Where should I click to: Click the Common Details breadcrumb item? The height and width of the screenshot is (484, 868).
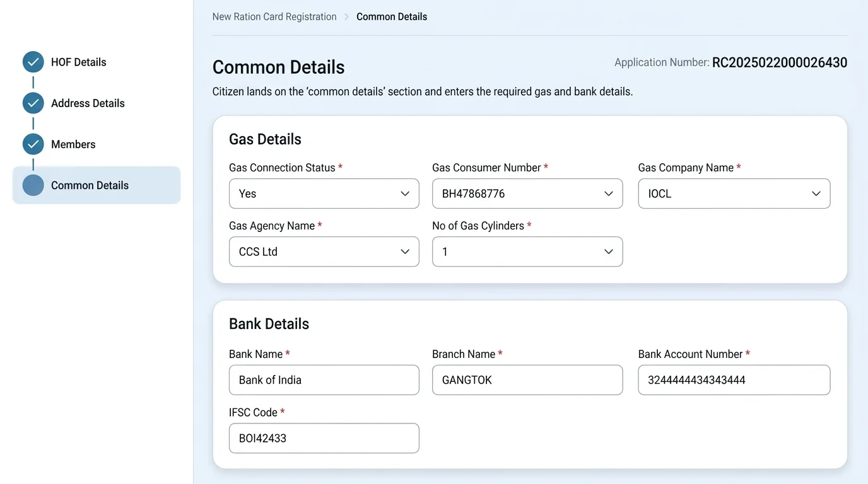tap(392, 17)
